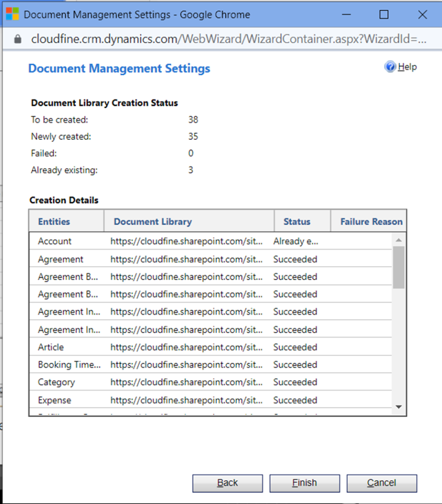
Task: Click the Status column header
Action: (x=302, y=221)
